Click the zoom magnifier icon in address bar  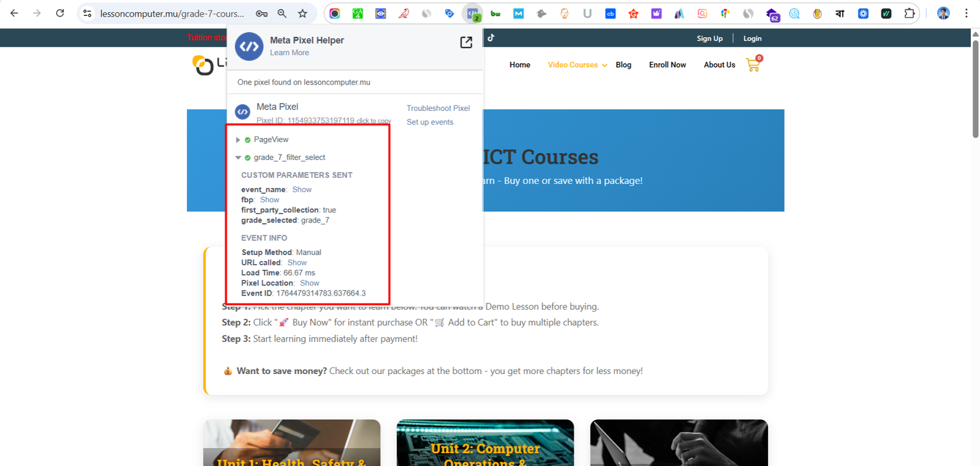(x=282, y=13)
